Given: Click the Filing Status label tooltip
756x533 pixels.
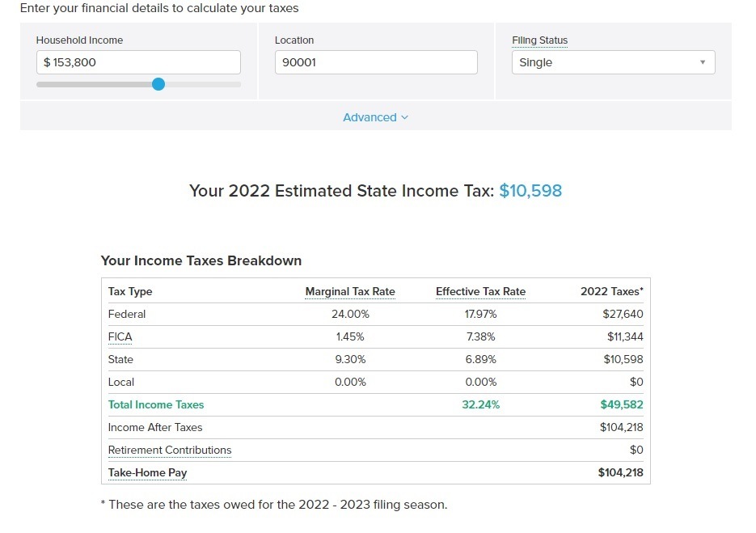Looking at the screenshot, I should pyautogui.click(x=539, y=40).
